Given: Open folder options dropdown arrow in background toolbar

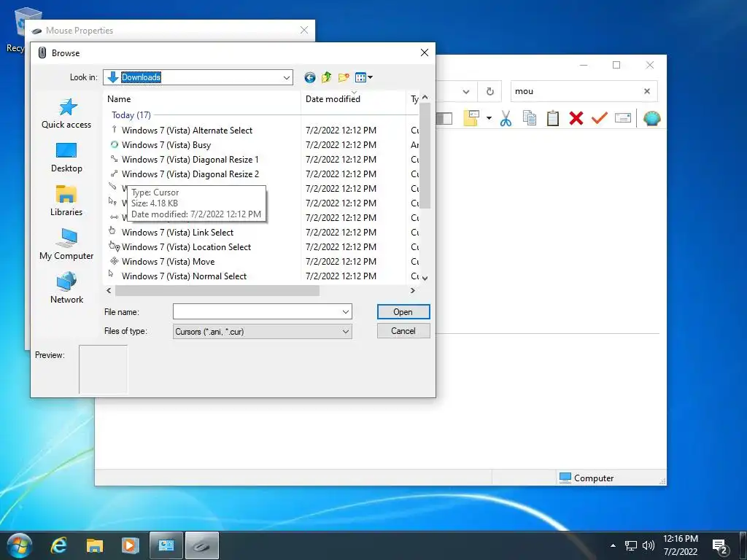Looking at the screenshot, I should 489,118.
